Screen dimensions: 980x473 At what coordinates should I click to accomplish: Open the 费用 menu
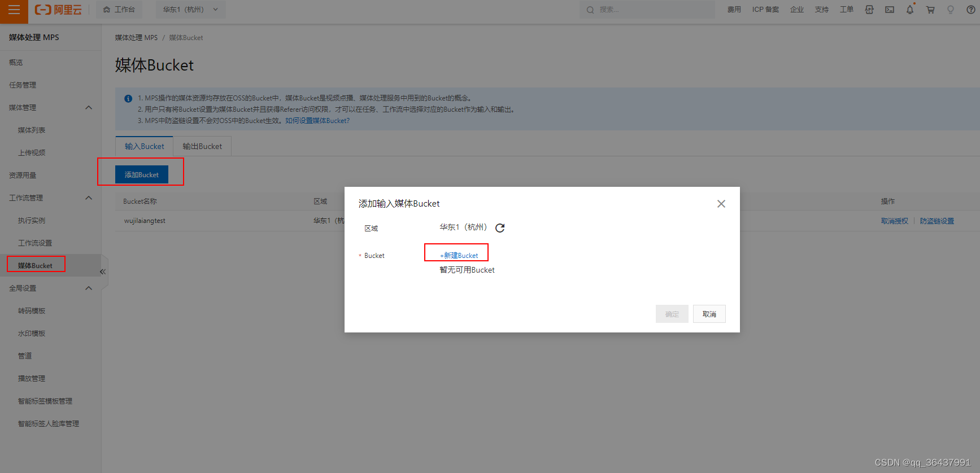734,10
